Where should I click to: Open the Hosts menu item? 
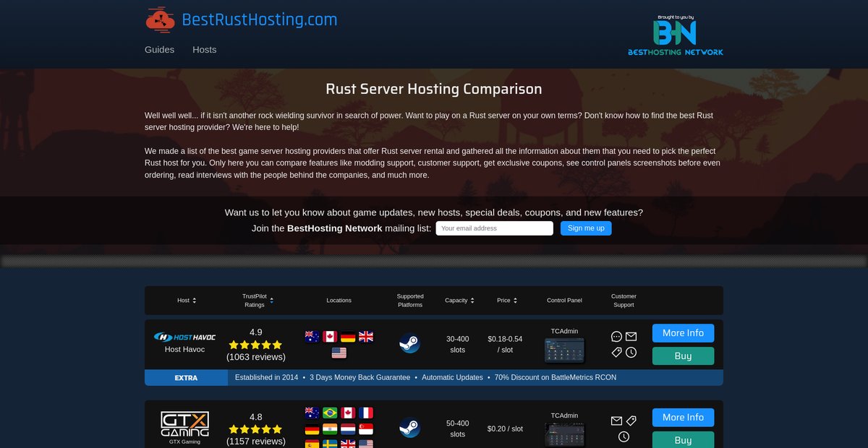pos(205,50)
